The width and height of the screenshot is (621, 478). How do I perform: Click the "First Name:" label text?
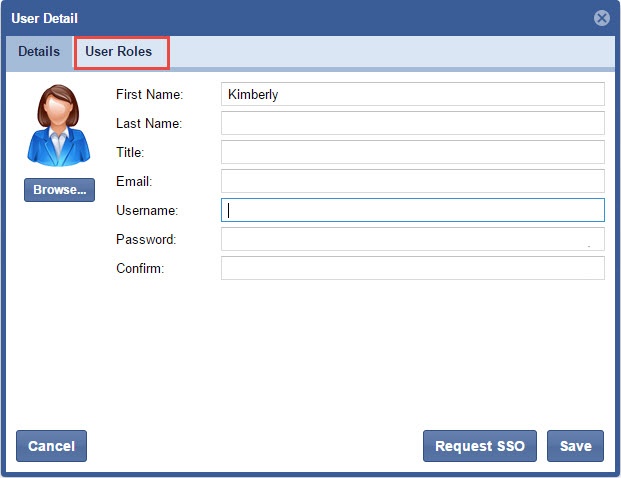[150, 95]
